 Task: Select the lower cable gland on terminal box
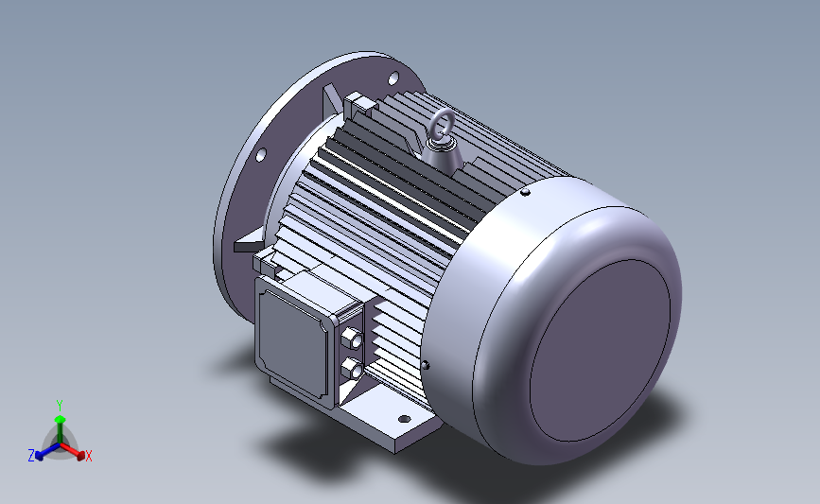pos(352,370)
